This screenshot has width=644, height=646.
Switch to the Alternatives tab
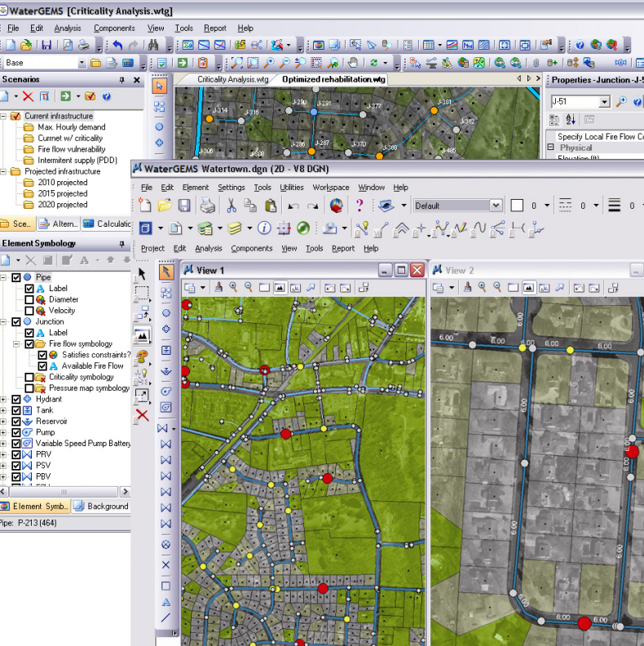pos(59,223)
